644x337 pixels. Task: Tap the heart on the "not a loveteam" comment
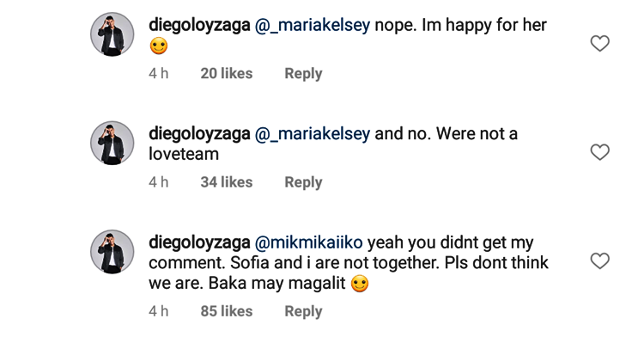coord(599,152)
